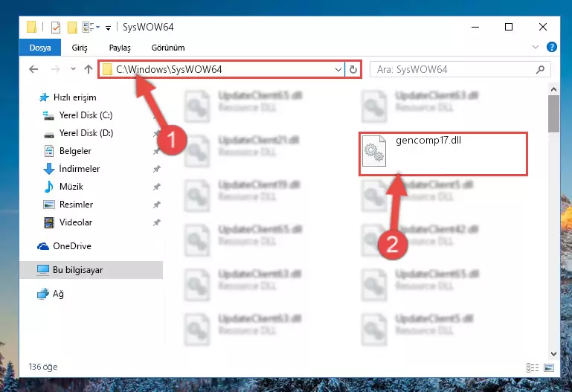This screenshot has width=572, height=392.
Task: Click the gencomp17.dll gear file icon
Action: point(374,150)
